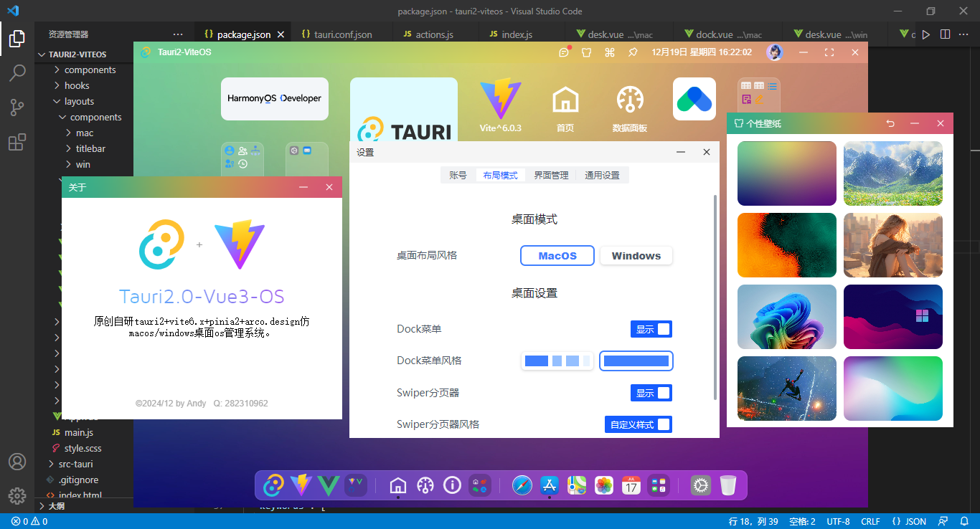
Task: Click the Trash icon in the dock
Action: pos(728,485)
